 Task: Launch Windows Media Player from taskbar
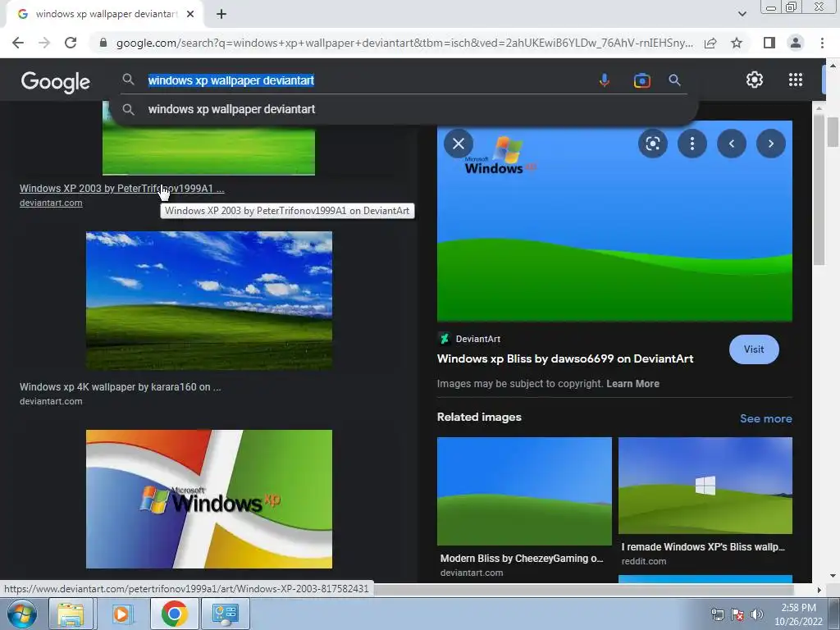(x=123, y=614)
